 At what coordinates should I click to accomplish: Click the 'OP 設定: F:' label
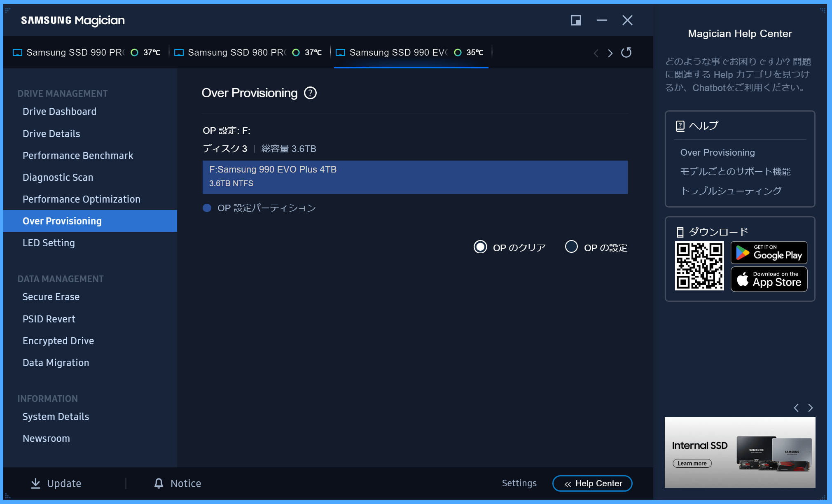pos(227,131)
